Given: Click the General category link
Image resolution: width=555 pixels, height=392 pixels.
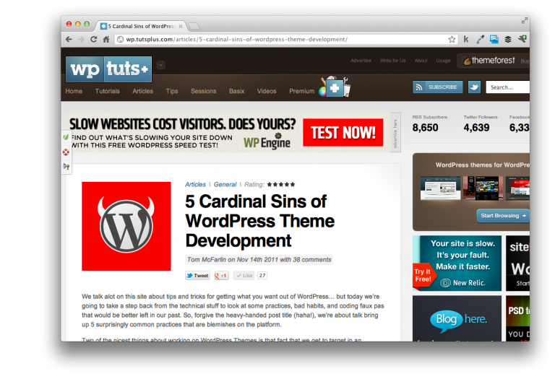Looking at the screenshot, I should (x=225, y=185).
